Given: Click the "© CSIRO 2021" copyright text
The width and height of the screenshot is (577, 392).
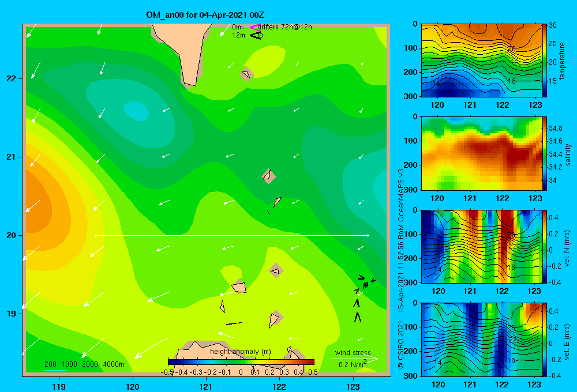Looking at the screenshot, I should 401,345.
